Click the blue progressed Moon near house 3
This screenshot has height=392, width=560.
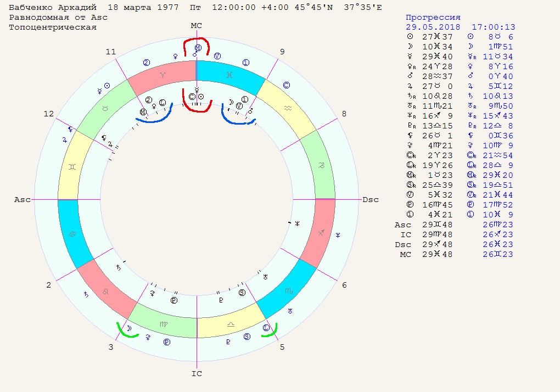tap(130, 329)
